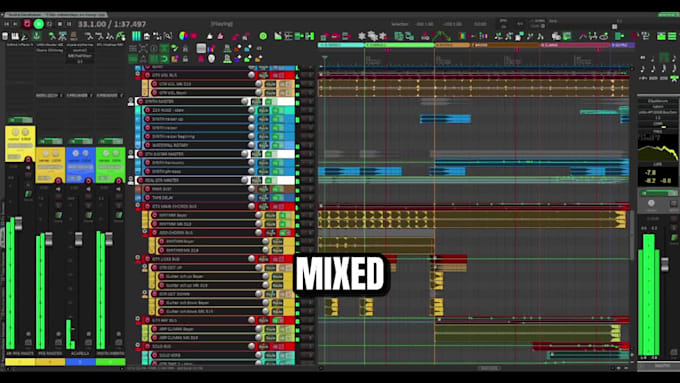Select the green region marker in ruler
The width and height of the screenshot is (680, 383).
[399, 45]
